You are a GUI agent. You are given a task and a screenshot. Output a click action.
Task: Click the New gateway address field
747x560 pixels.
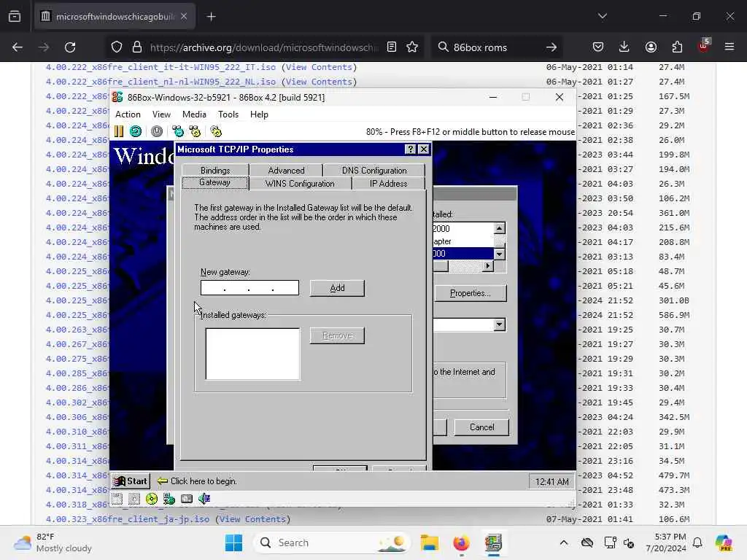[249, 287]
